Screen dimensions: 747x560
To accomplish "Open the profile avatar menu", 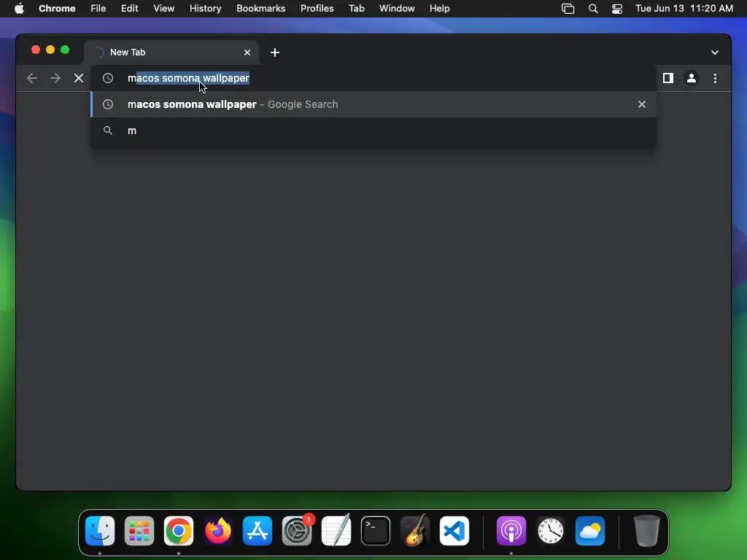I will coord(692,78).
